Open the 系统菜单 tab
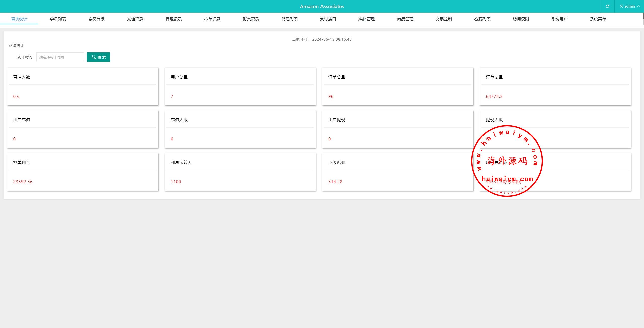644x328 pixels. (598, 19)
